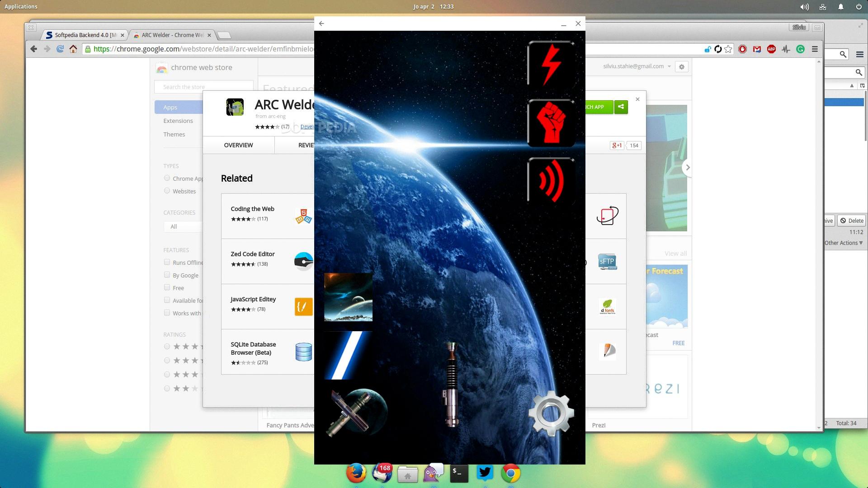Check the By Google feature filter
The width and height of the screenshot is (868, 488).
167,275
